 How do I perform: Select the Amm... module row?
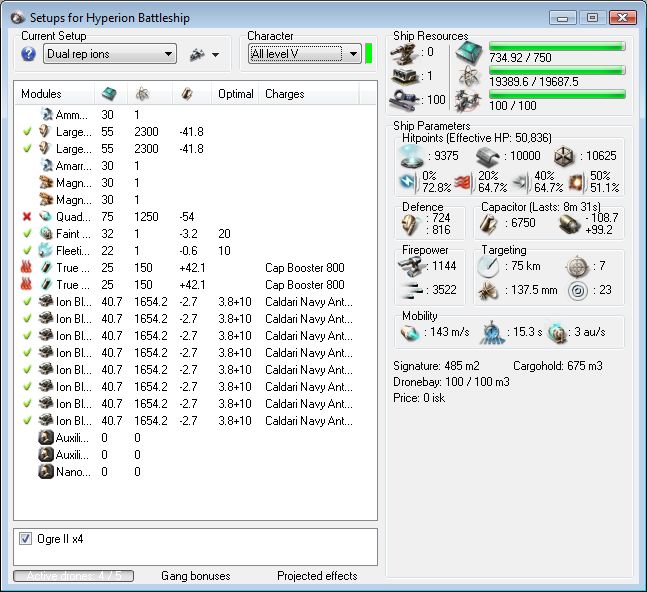(x=196, y=115)
